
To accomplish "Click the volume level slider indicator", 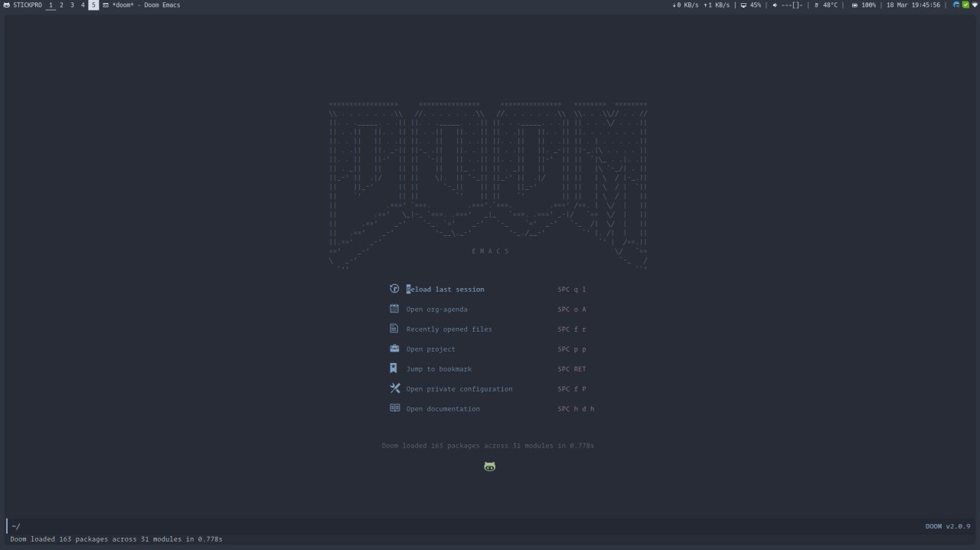I will point(792,5).
